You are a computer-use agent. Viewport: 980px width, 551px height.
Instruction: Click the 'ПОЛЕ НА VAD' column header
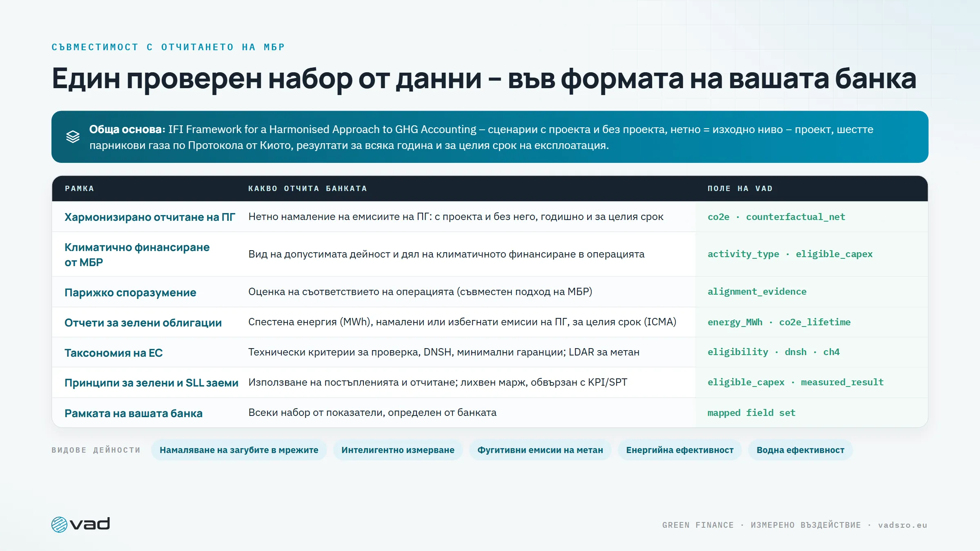click(x=740, y=189)
